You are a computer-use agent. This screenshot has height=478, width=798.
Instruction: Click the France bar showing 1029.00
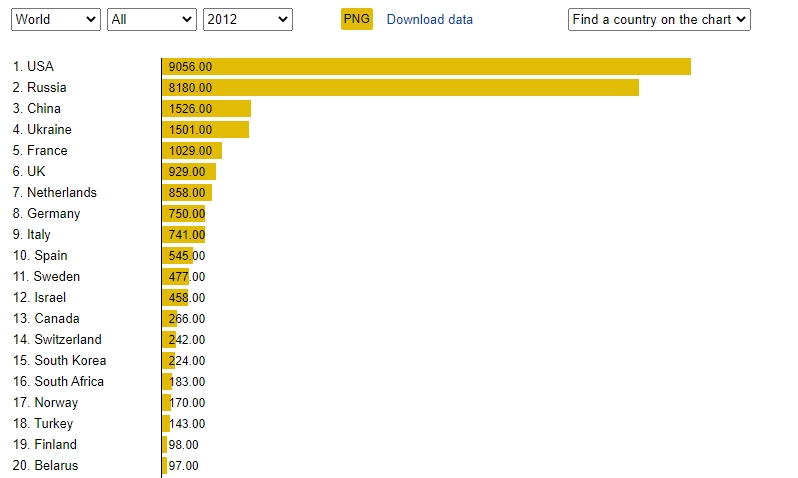point(192,151)
